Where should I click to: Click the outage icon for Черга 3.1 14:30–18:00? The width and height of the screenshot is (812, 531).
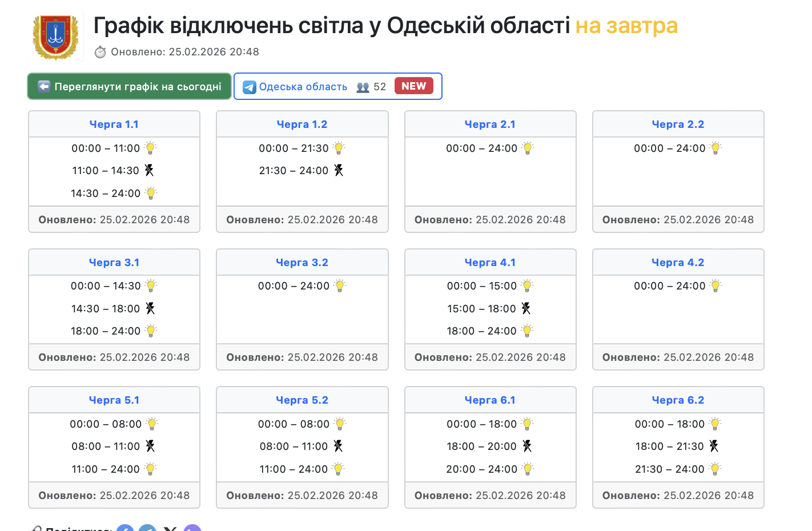(x=150, y=308)
